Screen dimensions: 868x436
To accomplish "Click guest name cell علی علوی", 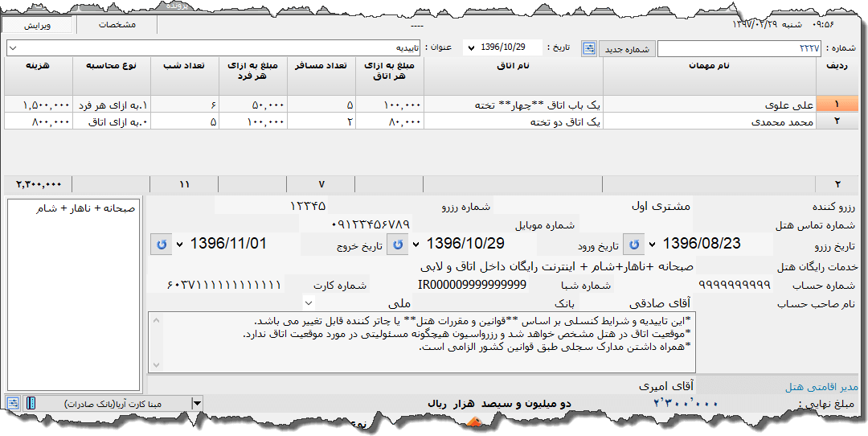I will point(710,104).
